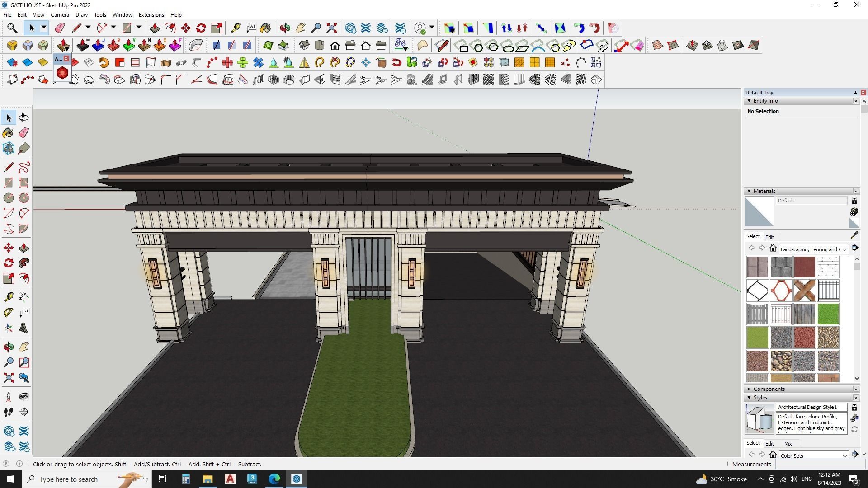Select the Position Camera tool

click(x=8, y=397)
